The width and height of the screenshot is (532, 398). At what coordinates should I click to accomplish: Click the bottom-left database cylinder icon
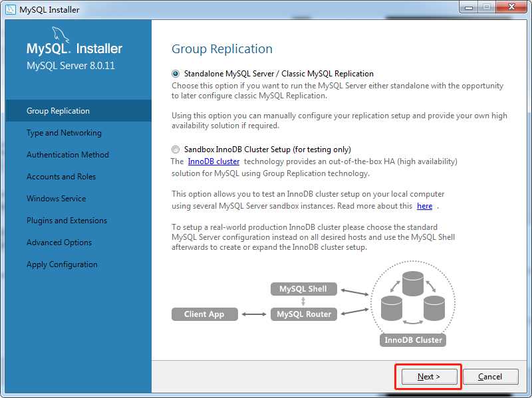(392, 308)
